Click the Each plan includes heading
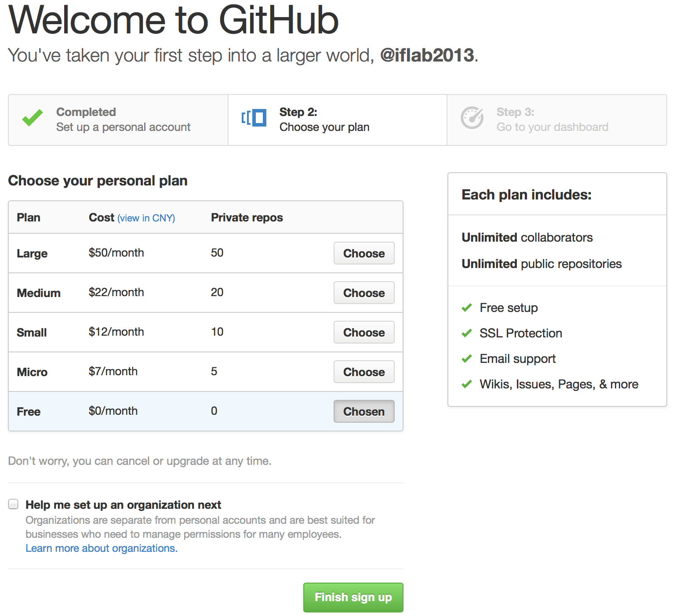Screen dimensions: 676x616 coord(527,195)
